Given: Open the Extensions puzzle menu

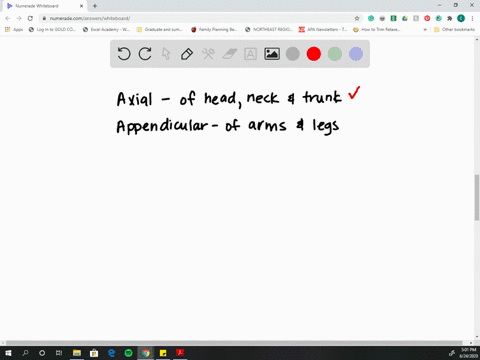Looking at the screenshot, I should [x=450, y=18].
